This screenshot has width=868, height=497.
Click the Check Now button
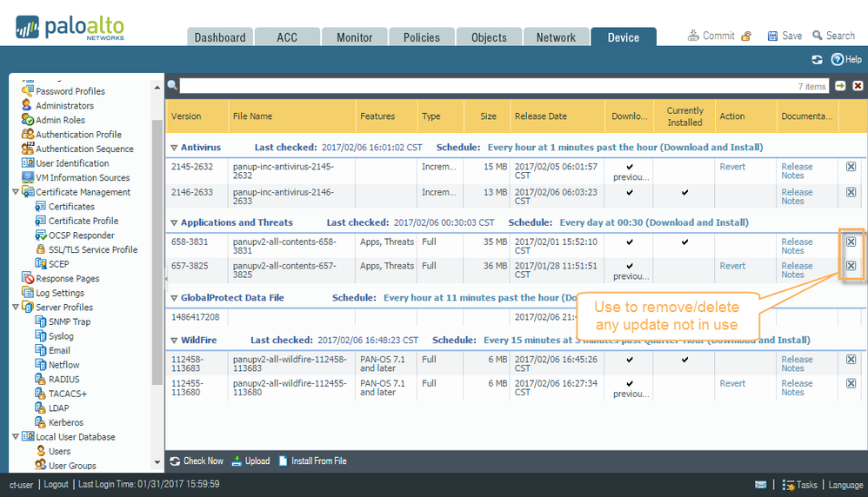tap(197, 461)
